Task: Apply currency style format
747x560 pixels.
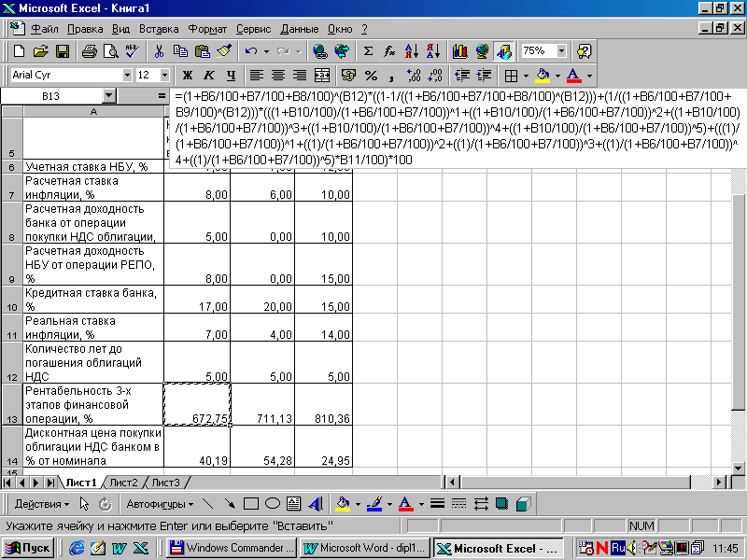Action: [x=348, y=76]
